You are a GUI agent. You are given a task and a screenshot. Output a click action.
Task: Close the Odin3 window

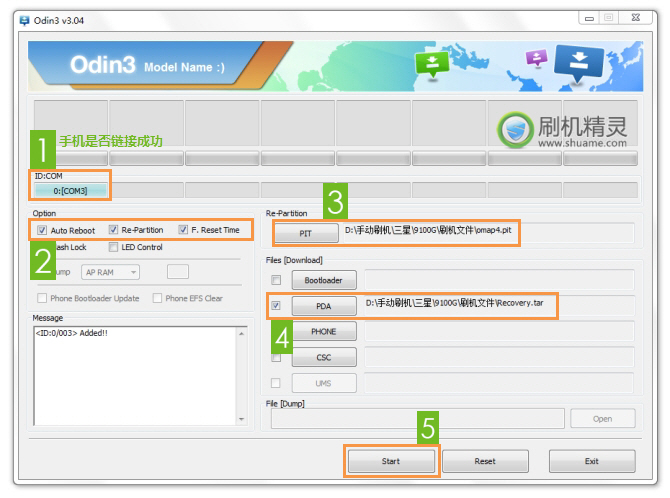point(636,18)
